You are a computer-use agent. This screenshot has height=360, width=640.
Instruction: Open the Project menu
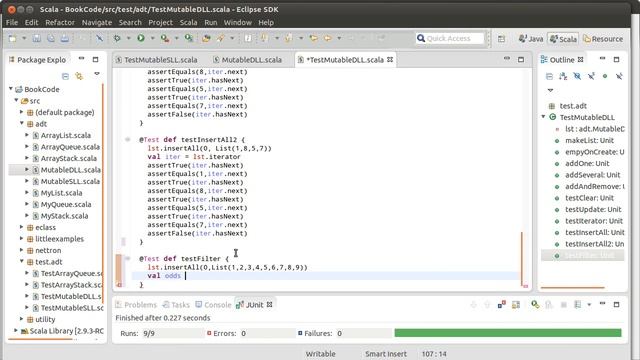tap(160, 22)
